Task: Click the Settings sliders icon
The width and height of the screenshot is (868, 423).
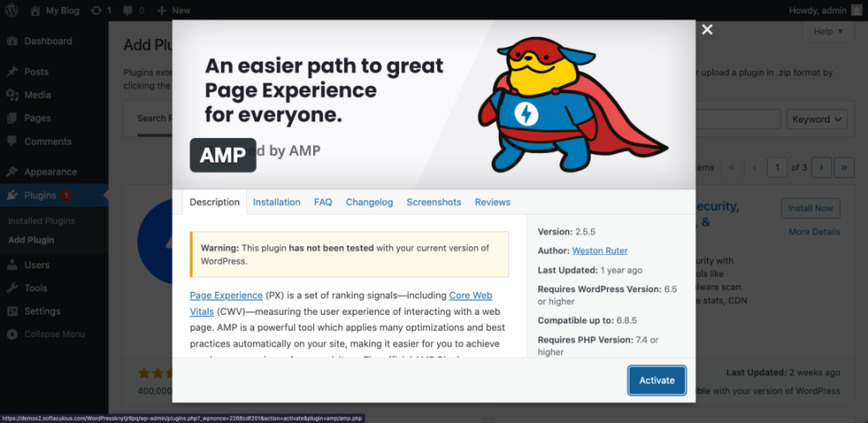Action: 12,311
